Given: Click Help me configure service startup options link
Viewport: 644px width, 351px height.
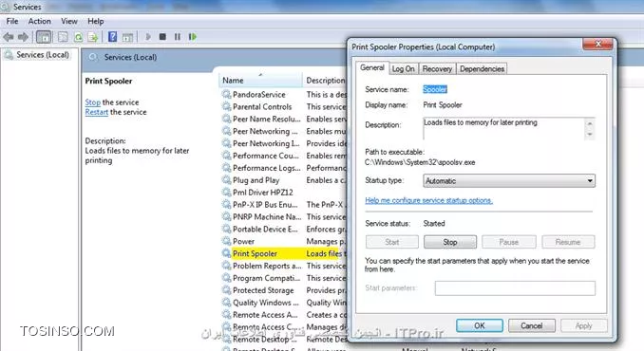Looking at the screenshot, I should click(428, 200).
